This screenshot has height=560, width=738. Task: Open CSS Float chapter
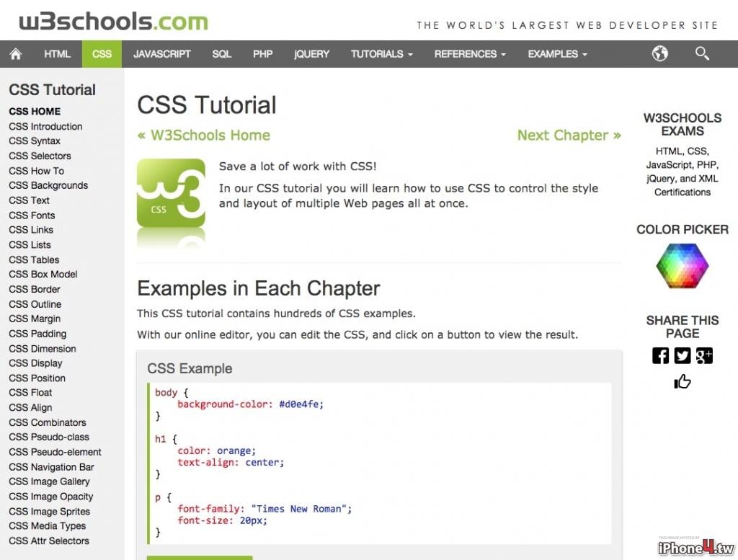tap(30, 393)
